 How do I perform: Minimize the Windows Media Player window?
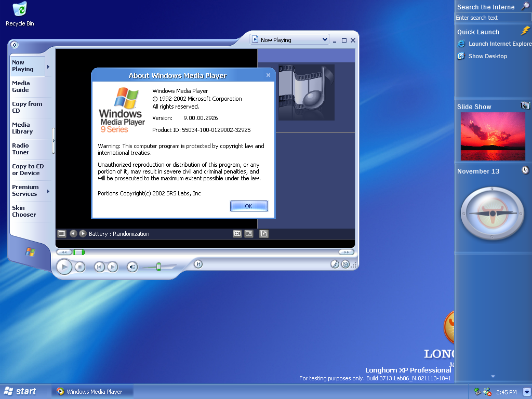(335, 41)
